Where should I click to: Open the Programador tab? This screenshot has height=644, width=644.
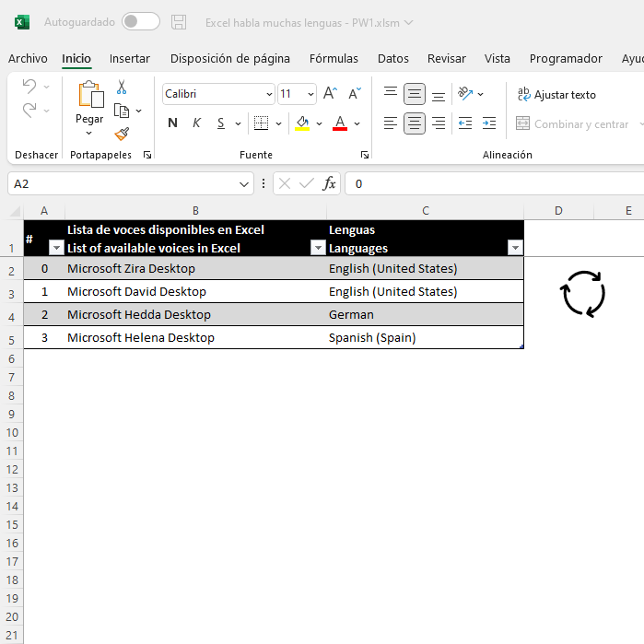[566, 59]
